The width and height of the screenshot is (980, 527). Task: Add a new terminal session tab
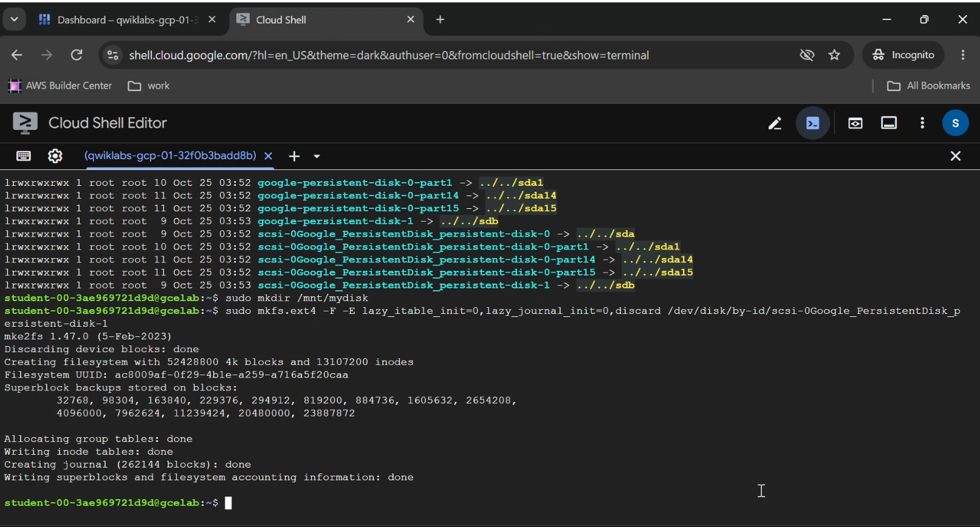pos(294,156)
